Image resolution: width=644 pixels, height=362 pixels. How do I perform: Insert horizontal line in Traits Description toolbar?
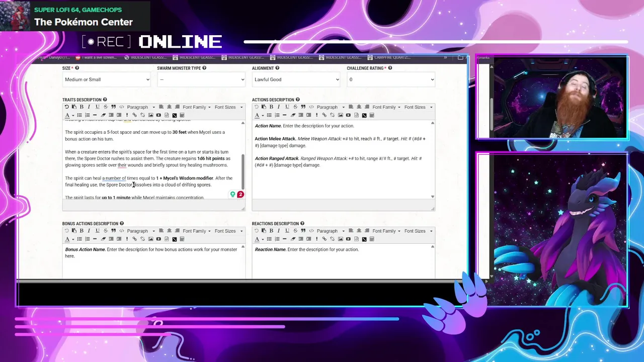point(95,115)
